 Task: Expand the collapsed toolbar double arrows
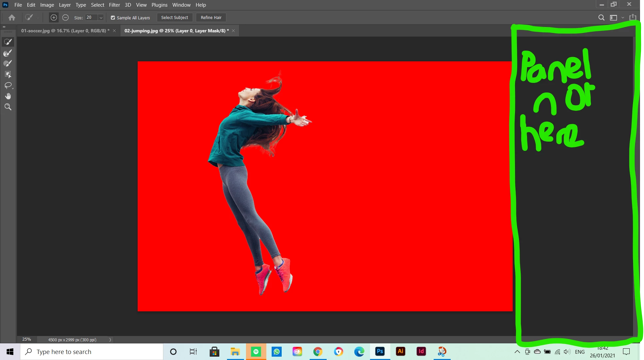[x=4, y=27]
